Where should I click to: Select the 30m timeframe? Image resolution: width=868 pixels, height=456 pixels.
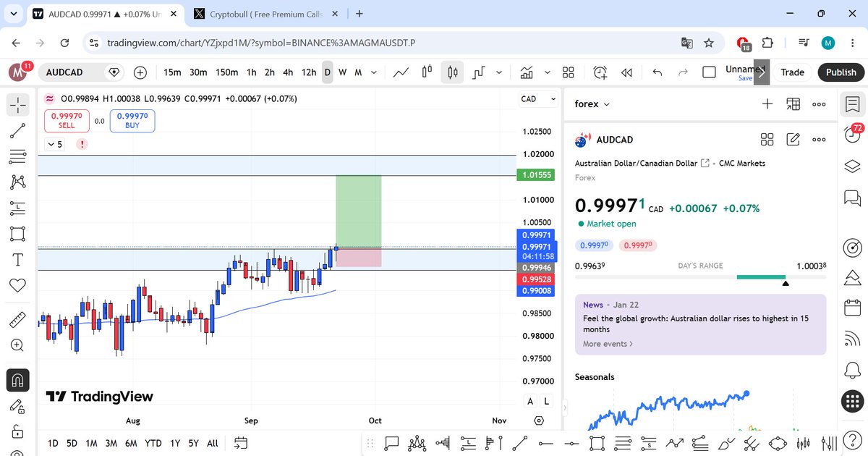[198, 72]
